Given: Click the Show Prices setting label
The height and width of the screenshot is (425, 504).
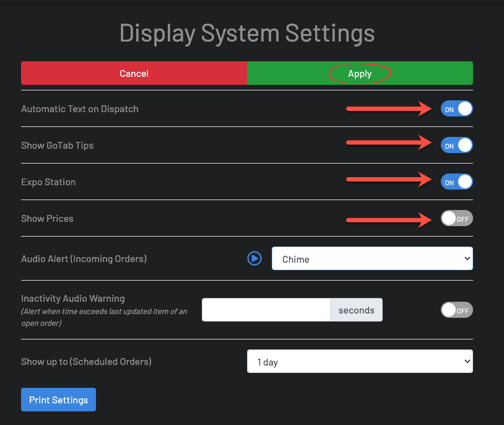Looking at the screenshot, I should coord(47,218).
